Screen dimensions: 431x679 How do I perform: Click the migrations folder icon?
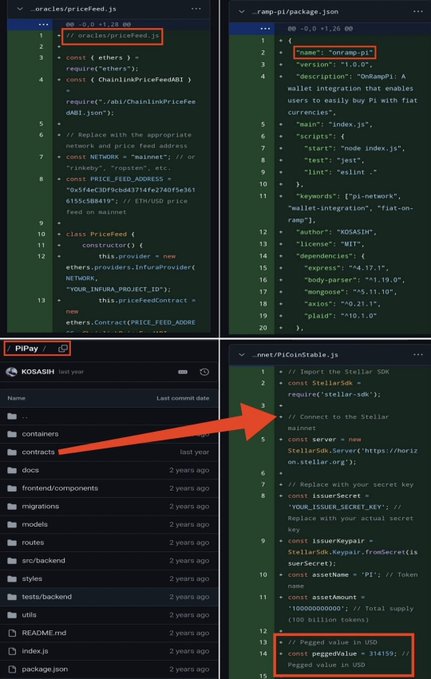point(12,506)
